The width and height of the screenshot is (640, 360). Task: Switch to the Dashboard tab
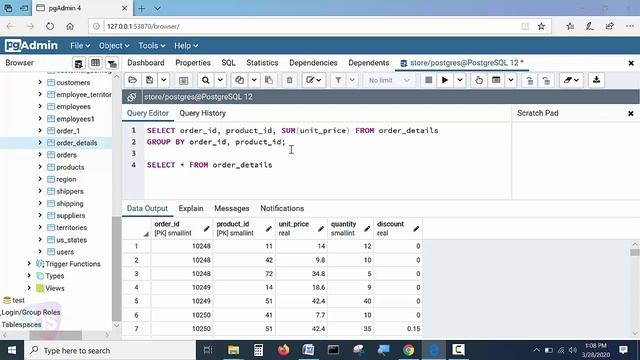point(146,63)
